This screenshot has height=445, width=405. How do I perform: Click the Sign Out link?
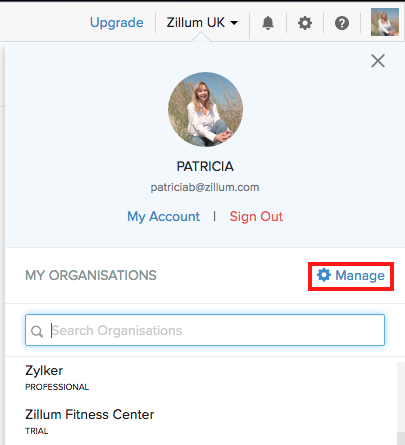click(256, 216)
